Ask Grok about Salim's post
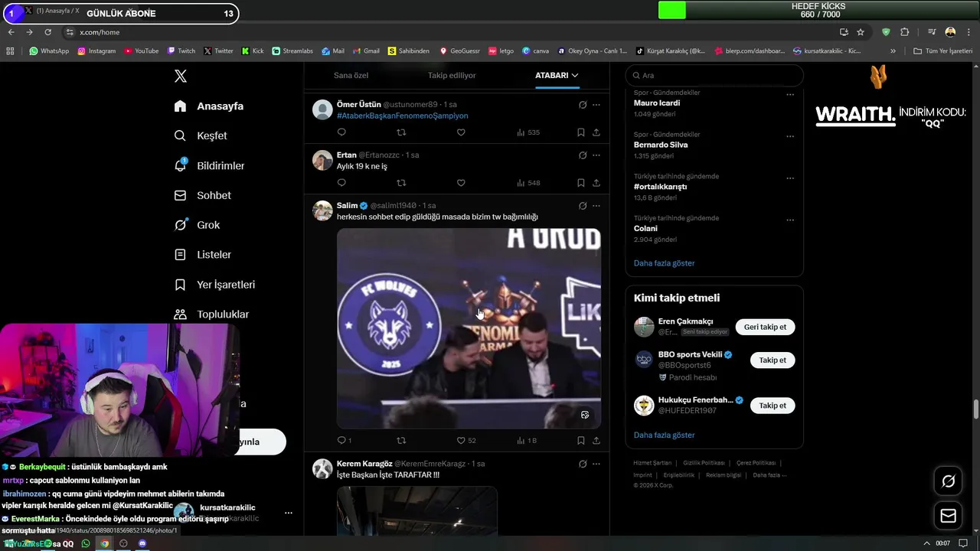980x551 pixels. [x=583, y=206]
